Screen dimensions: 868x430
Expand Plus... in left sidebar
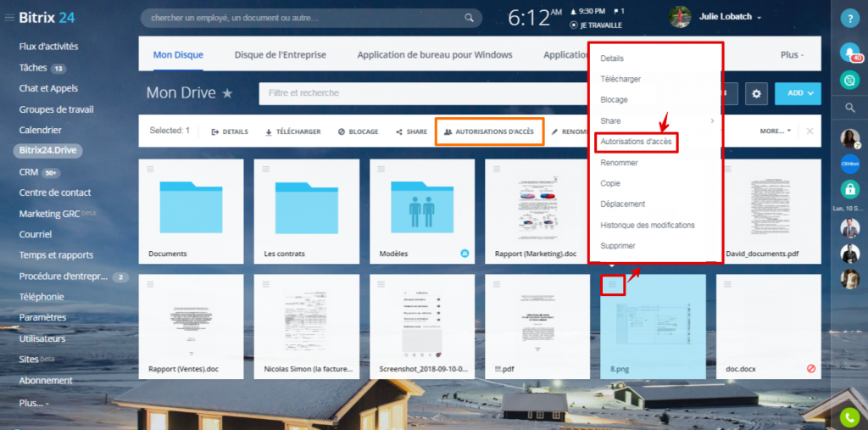(34, 403)
